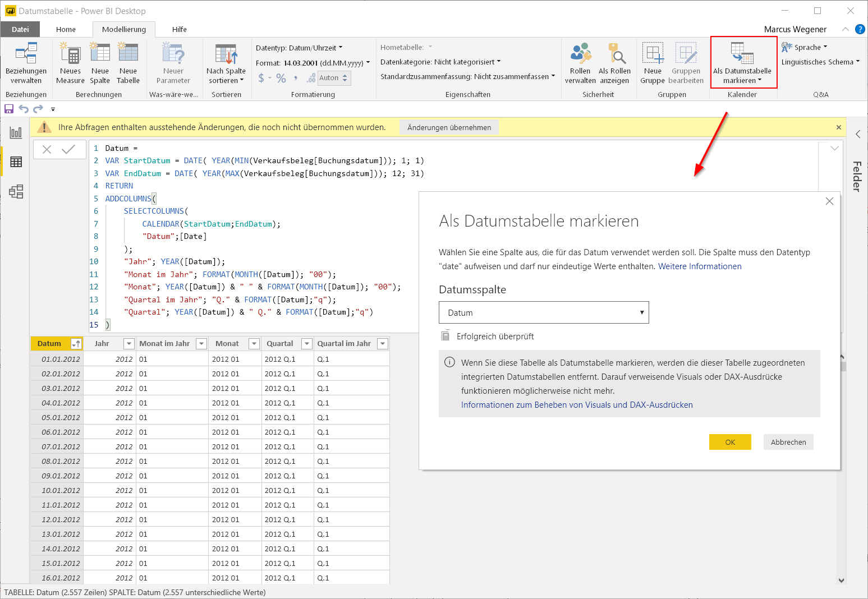Open the help question mark icon
Image resolution: width=868 pixels, height=599 pixels.
(x=860, y=29)
